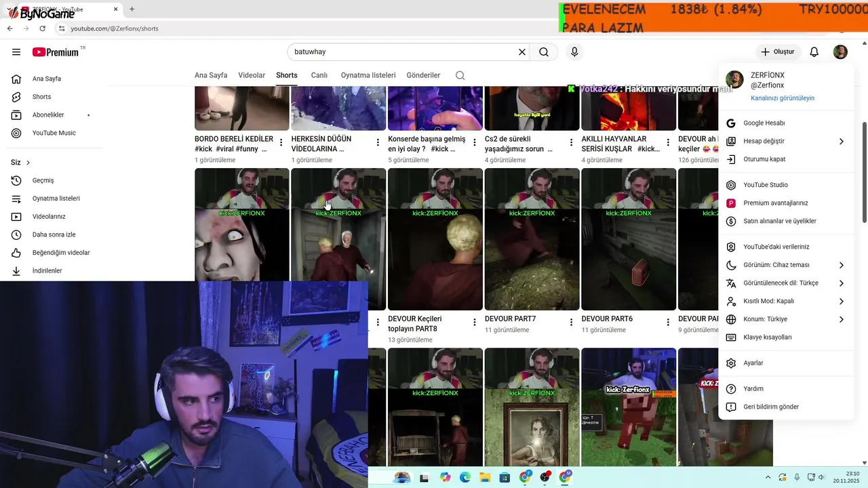Screen dimensions: 868x488
Task: Open Premium avantajlarınız entry
Action: (x=786, y=203)
